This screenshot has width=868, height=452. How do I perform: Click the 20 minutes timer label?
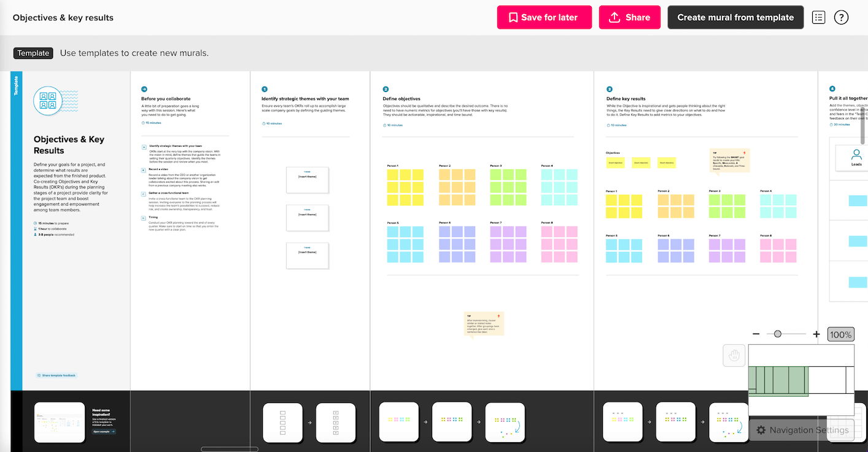pyautogui.click(x=840, y=124)
